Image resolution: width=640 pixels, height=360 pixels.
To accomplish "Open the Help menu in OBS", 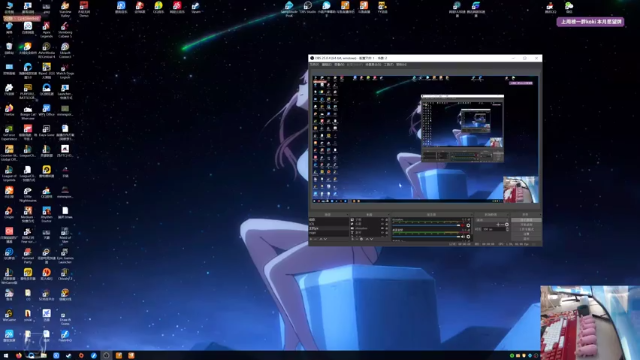I will (401, 64).
